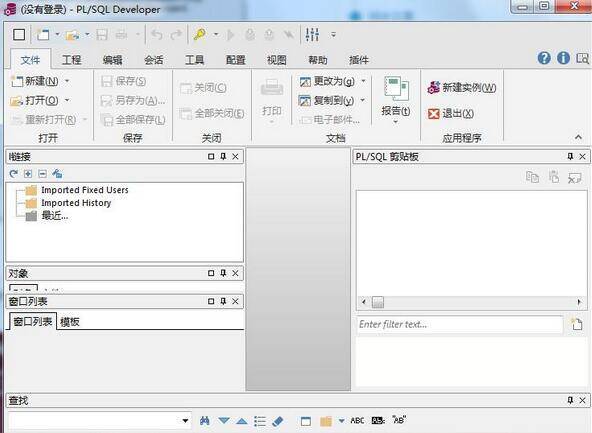Click the blue down triangle find next icon
592x433 pixels.
pyautogui.click(x=224, y=421)
